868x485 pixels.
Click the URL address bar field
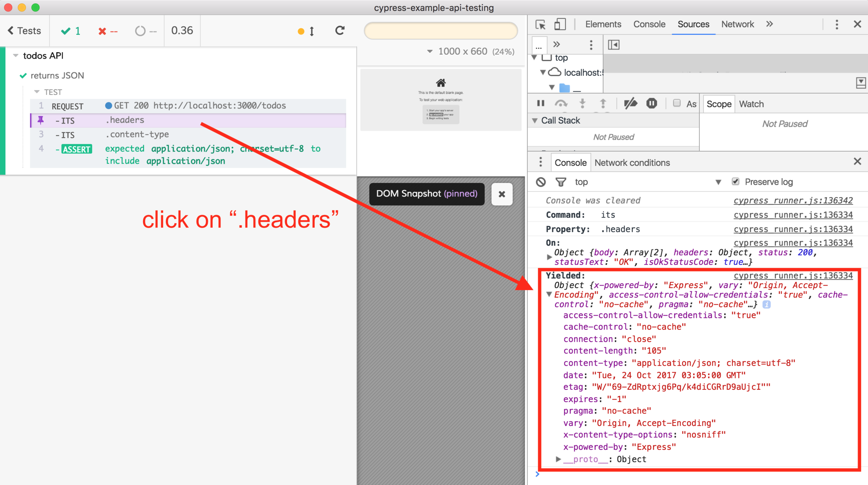[441, 31]
